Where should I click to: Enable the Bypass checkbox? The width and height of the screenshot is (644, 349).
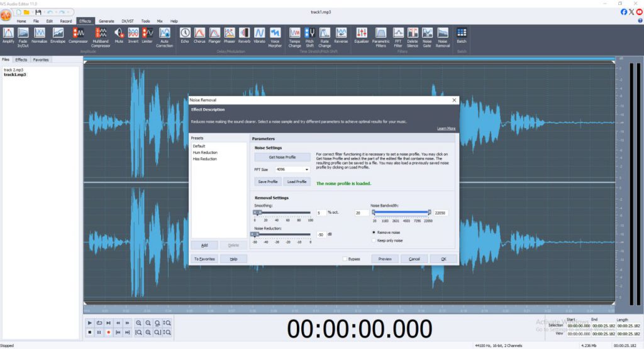345,259
